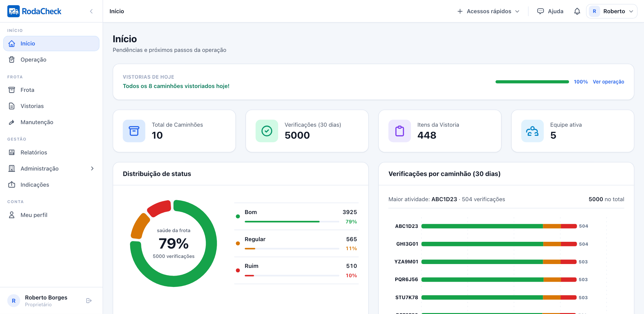Open the Roberto user menu dropdown
Image resolution: width=644 pixels, height=314 pixels.
pyautogui.click(x=611, y=11)
